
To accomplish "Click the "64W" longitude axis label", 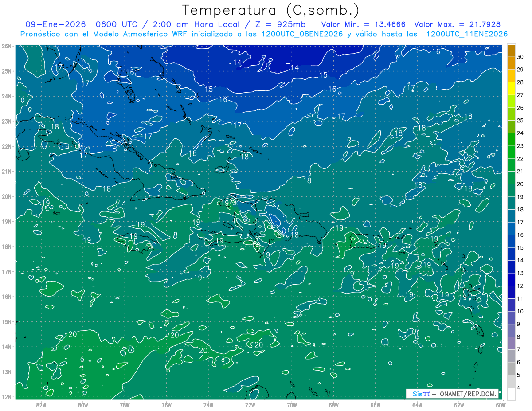I will pos(417,405).
